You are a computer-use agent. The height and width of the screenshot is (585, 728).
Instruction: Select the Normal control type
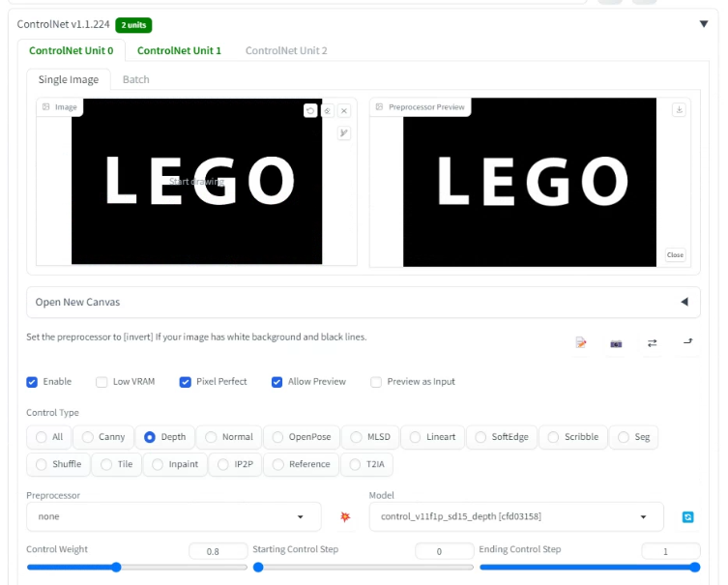coord(229,437)
